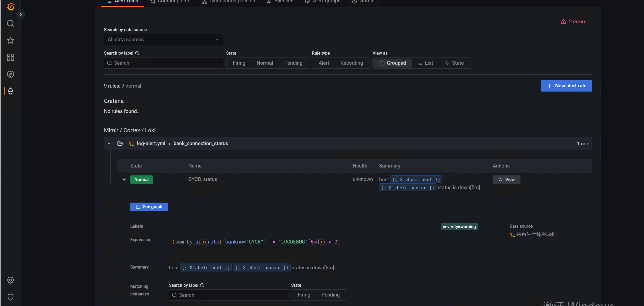Viewport: 644px width, 306px height.
Task: Click the green Normal state badge
Action: coord(141,180)
